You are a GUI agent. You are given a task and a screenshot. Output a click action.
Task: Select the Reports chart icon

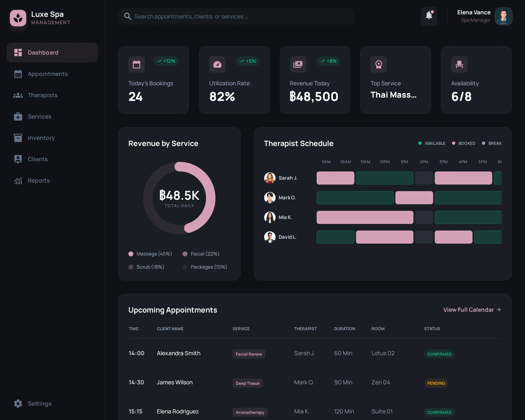[18, 180]
